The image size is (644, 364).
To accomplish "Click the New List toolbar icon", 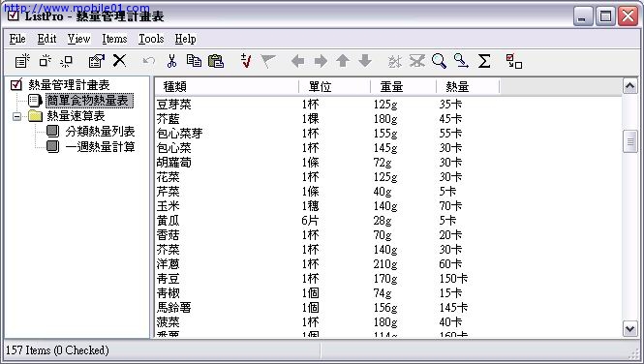I will (22, 61).
